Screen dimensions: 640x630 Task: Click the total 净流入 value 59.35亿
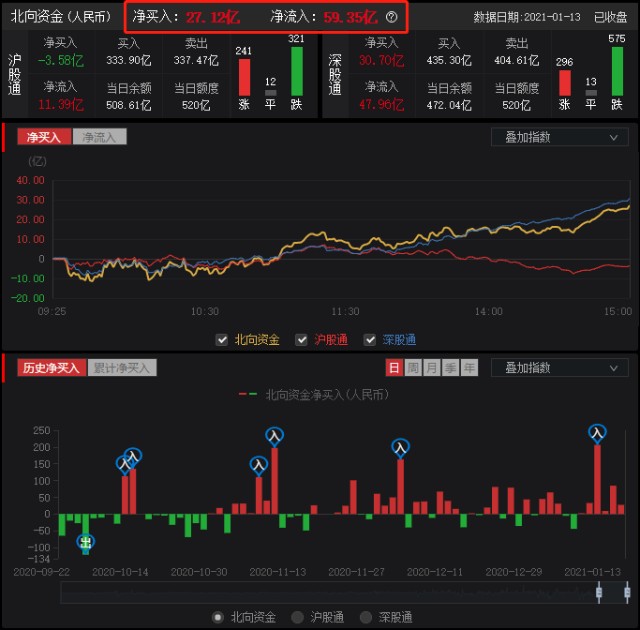351,17
